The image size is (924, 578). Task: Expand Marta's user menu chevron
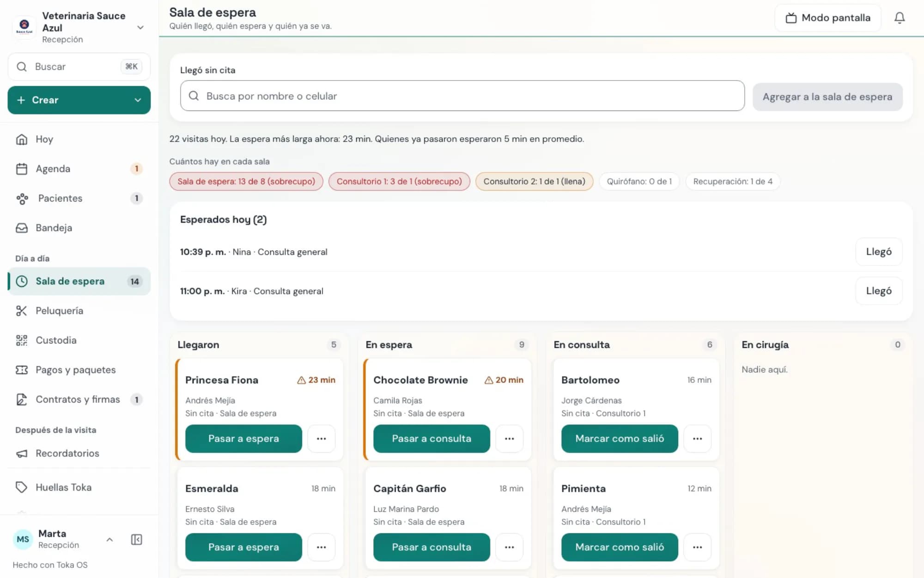coord(109,540)
